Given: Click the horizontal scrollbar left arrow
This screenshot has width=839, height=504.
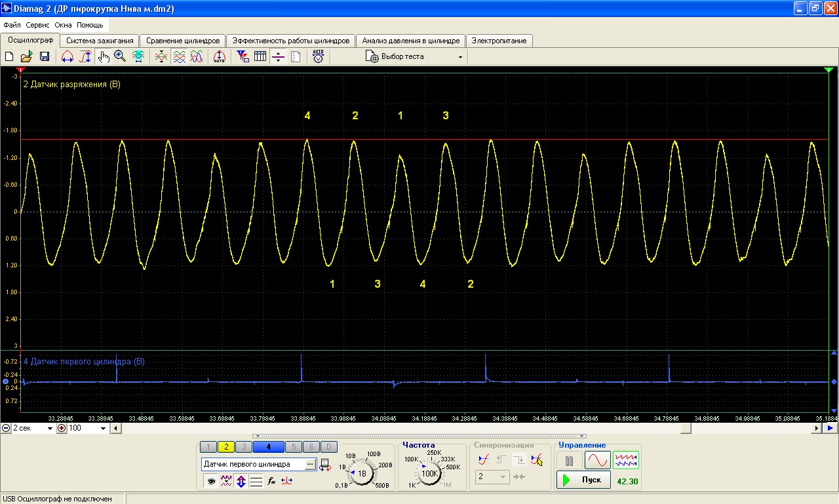Looking at the screenshot, I should coord(115,428).
